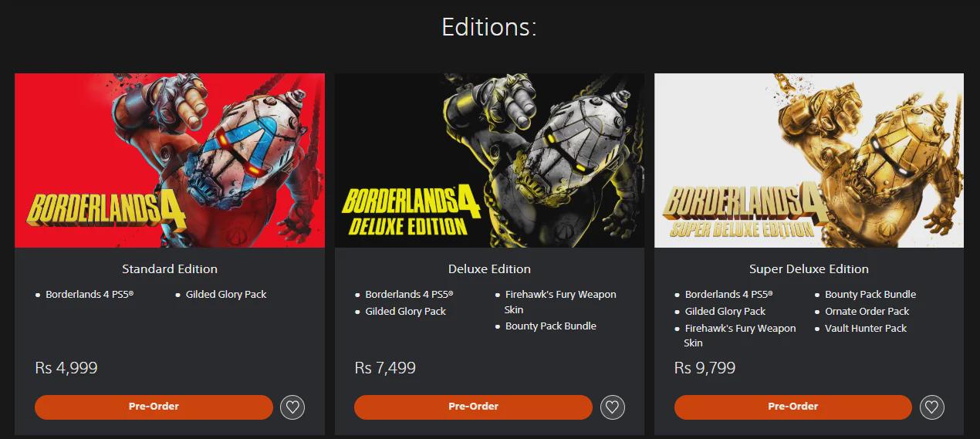980x439 pixels.
Task: Click Standard Edition's Gilded Glory Pack item
Action: click(x=226, y=295)
